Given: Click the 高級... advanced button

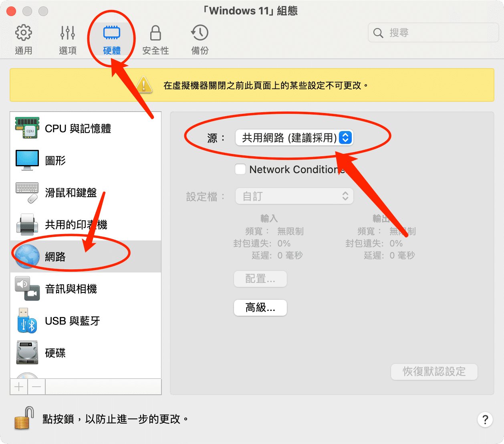Looking at the screenshot, I should click(260, 308).
